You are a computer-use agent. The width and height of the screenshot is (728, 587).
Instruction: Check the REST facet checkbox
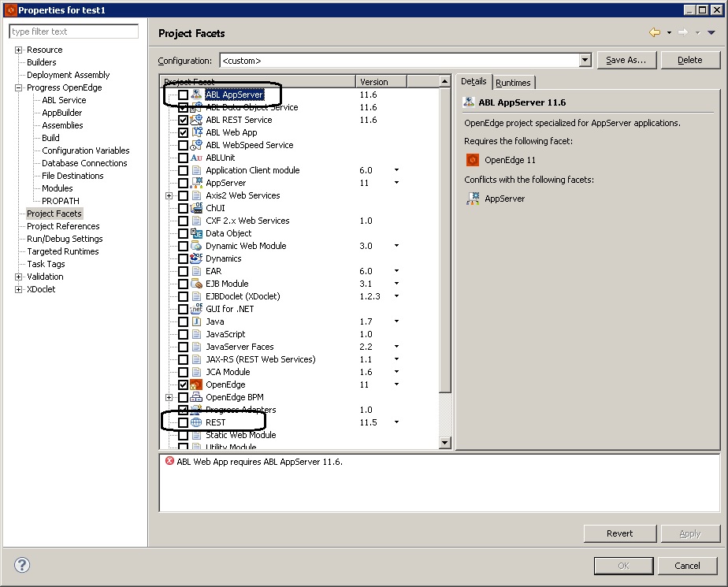coord(184,422)
